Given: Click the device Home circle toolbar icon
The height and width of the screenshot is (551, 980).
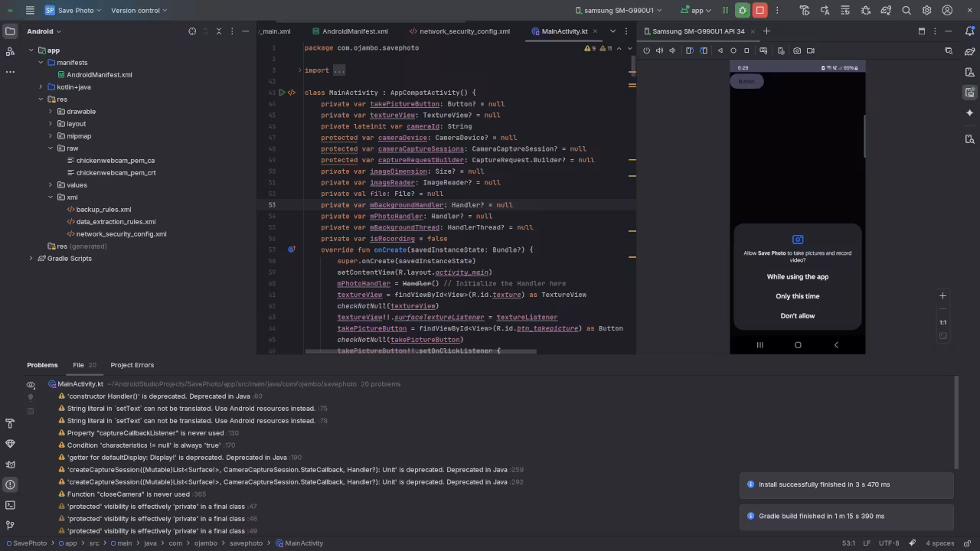Looking at the screenshot, I should pos(733,51).
